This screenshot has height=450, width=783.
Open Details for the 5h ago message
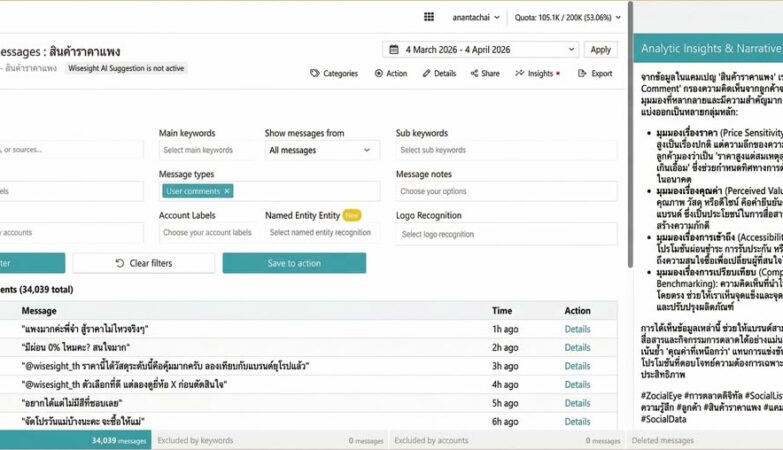point(577,403)
